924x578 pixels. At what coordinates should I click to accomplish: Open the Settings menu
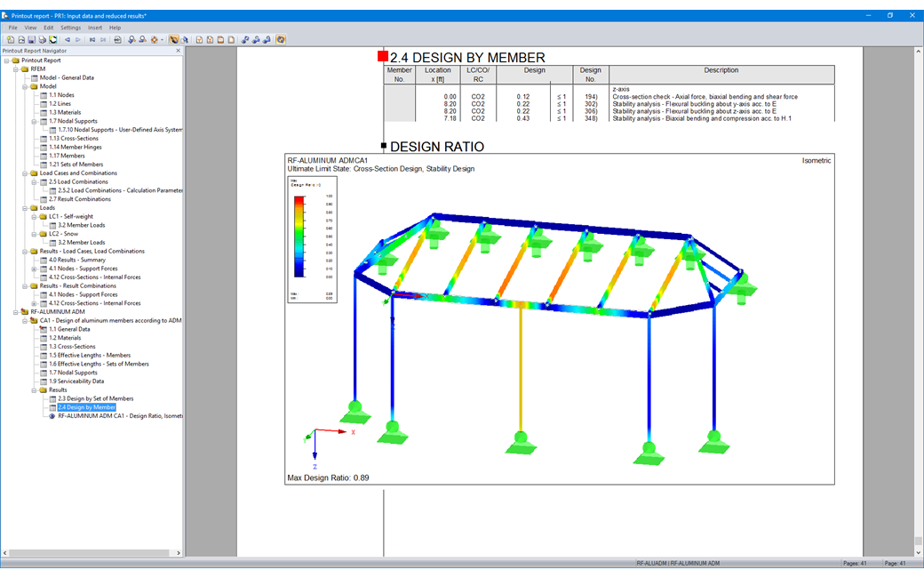pos(71,28)
